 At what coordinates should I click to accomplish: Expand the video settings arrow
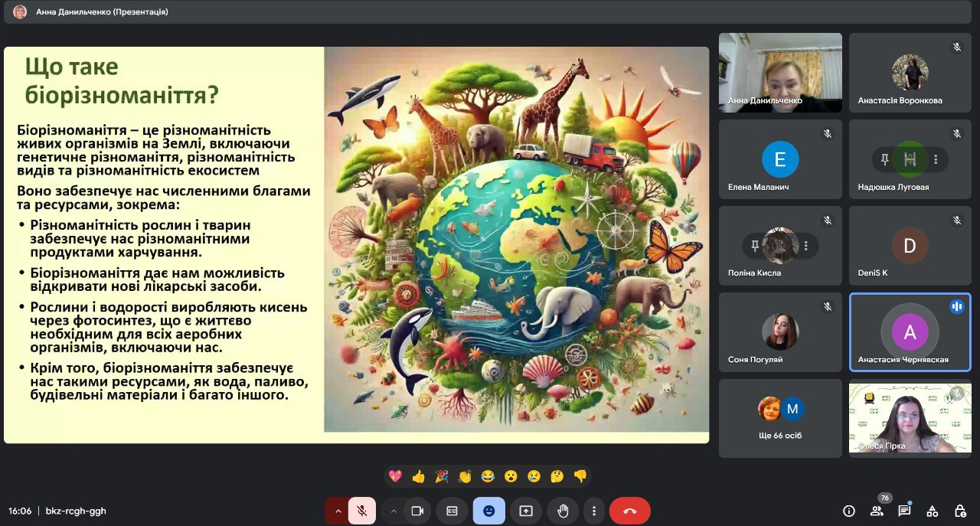pyautogui.click(x=394, y=511)
